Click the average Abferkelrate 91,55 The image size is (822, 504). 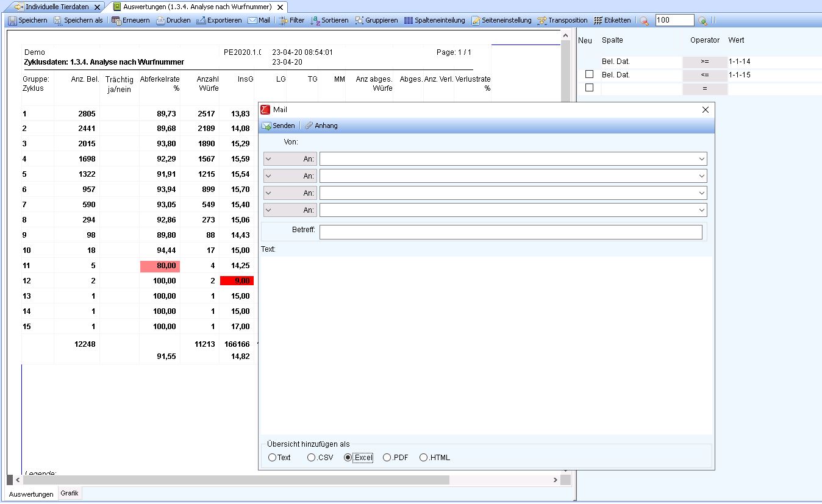click(166, 357)
